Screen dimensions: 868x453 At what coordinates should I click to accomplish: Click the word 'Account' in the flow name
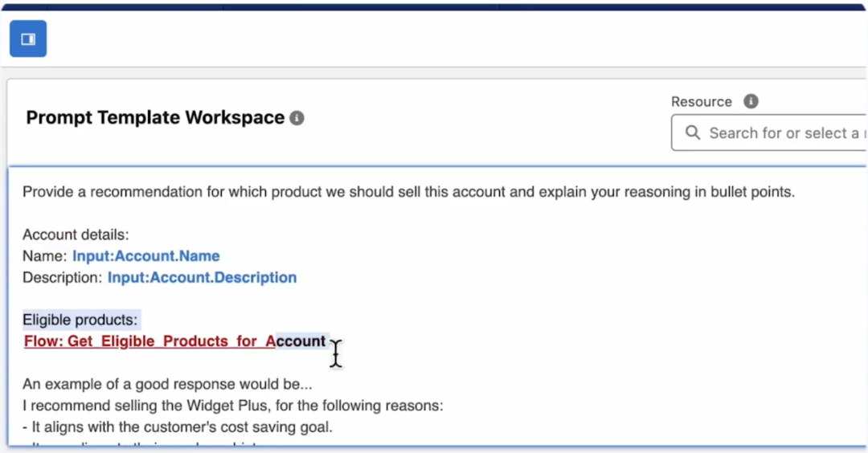tap(296, 341)
